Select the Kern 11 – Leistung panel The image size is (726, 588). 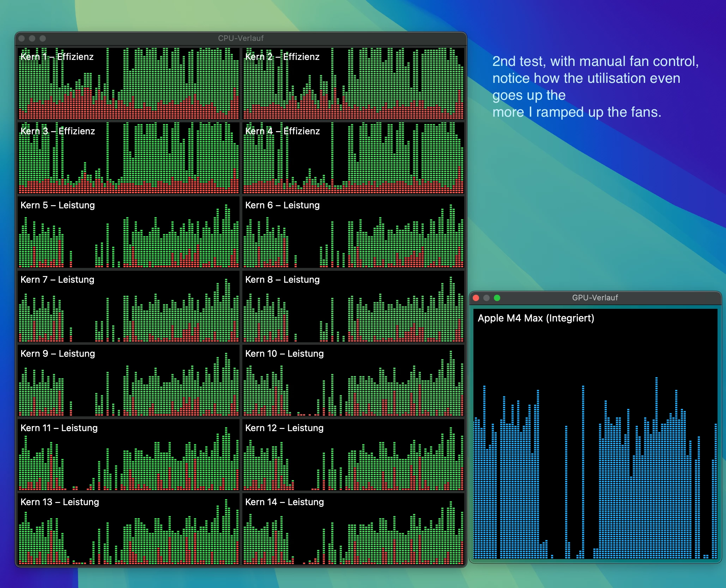128,455
